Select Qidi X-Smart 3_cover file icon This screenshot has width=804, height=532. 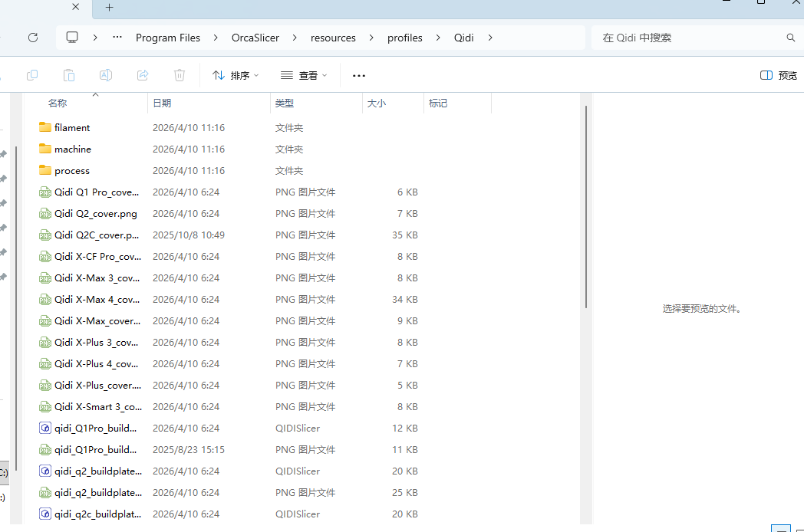tap(45, 408)
